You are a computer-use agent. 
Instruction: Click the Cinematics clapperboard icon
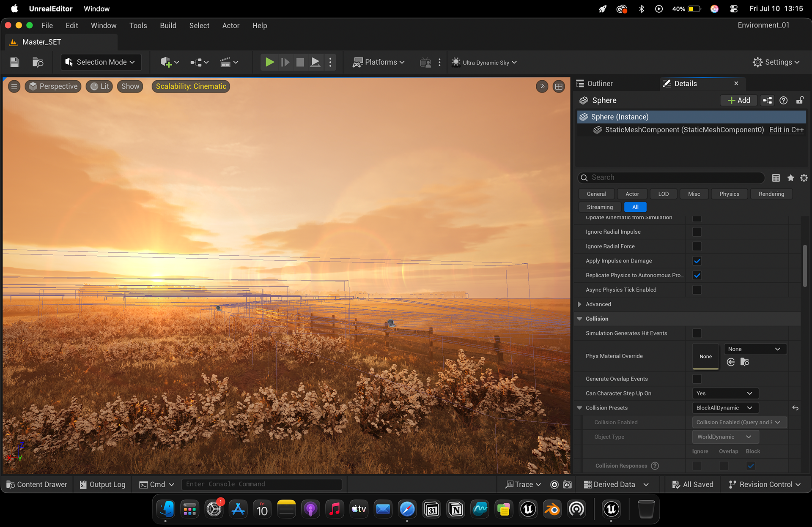coord(225,62)
